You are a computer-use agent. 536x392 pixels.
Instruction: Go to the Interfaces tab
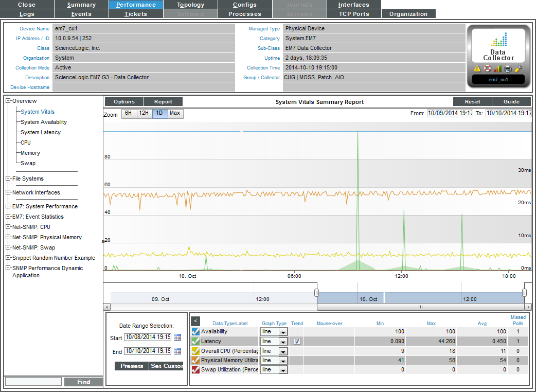pos(354,5)
